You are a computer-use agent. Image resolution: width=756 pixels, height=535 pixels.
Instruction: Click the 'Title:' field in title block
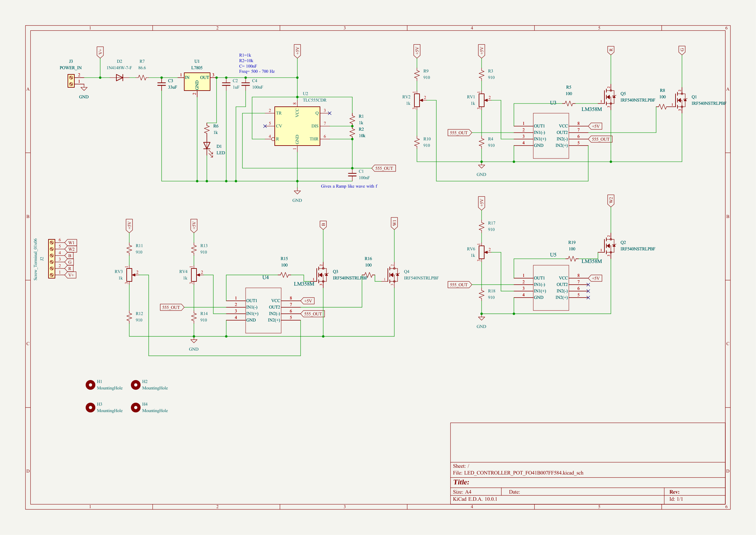click(x=461, y=482)
